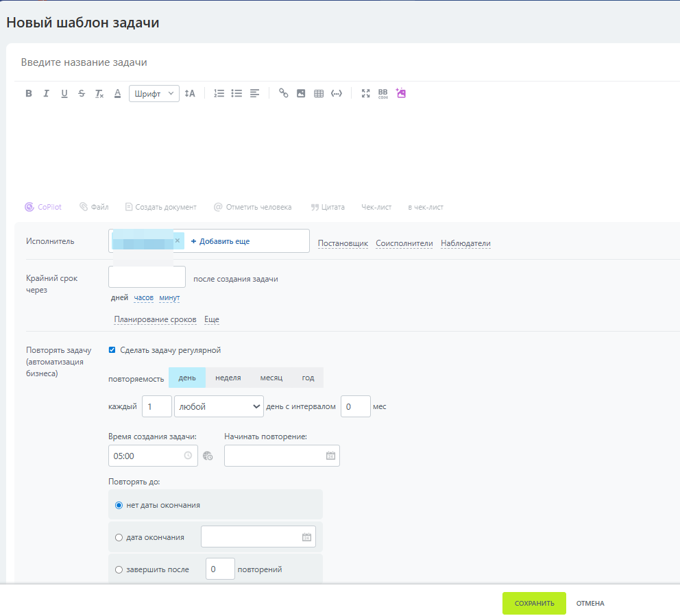Apply strikethrough formatting
Image resolution: width=680 pixels, height=616 pixels.
point(82,94)
